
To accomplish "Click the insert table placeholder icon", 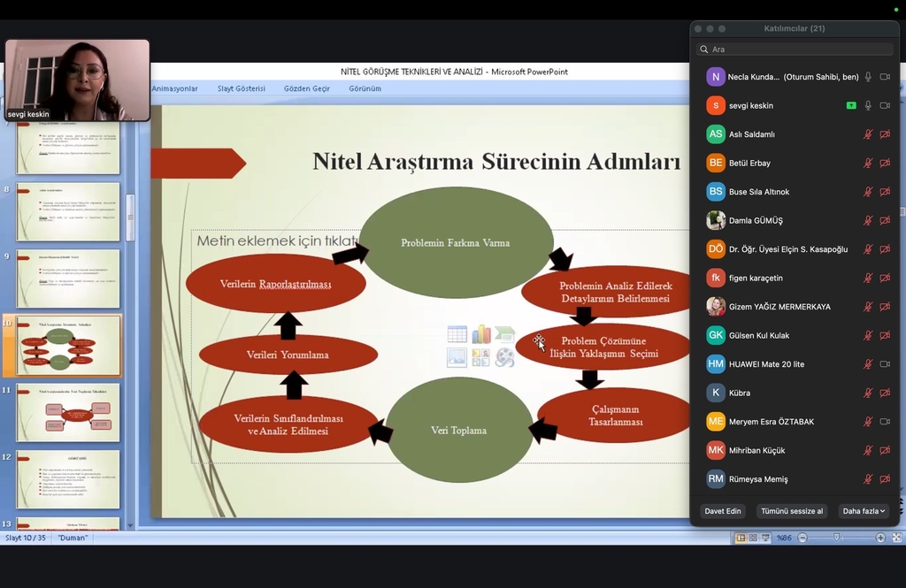I will 457,334.
